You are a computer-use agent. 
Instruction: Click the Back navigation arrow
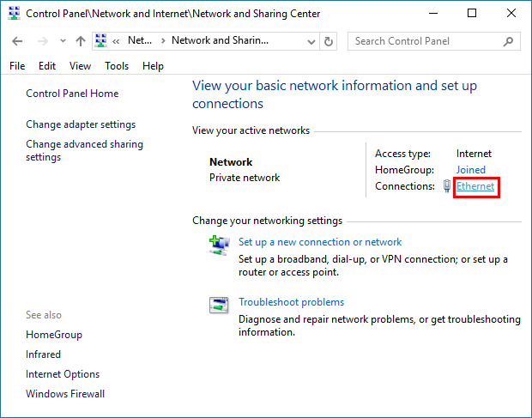coord(18,41)
